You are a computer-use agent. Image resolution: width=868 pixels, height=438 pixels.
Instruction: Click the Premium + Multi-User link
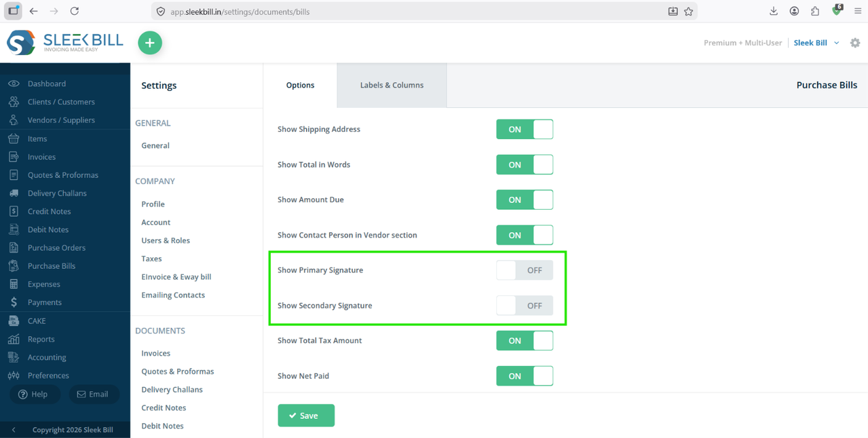(x=742, y=43)
